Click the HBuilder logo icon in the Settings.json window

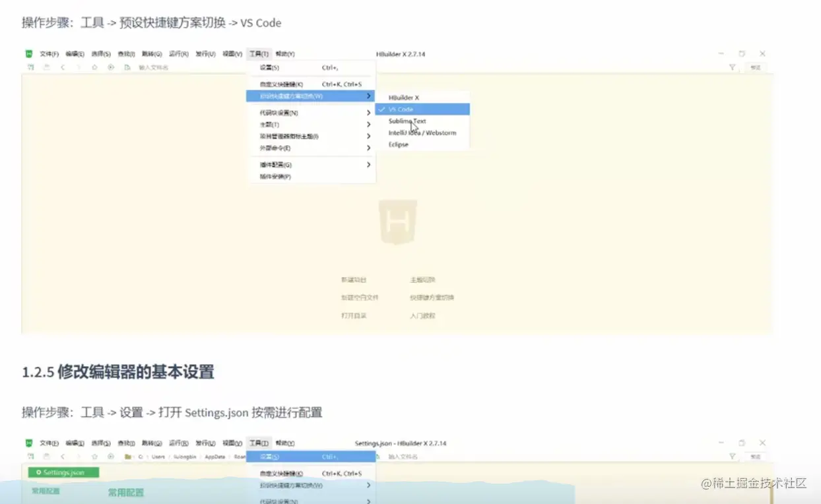[x=29, y=443]
